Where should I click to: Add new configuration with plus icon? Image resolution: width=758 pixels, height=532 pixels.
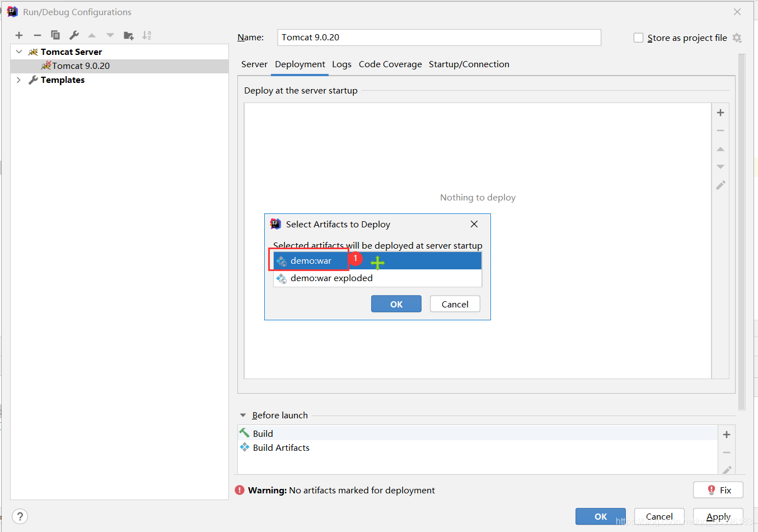coord(19,35)
